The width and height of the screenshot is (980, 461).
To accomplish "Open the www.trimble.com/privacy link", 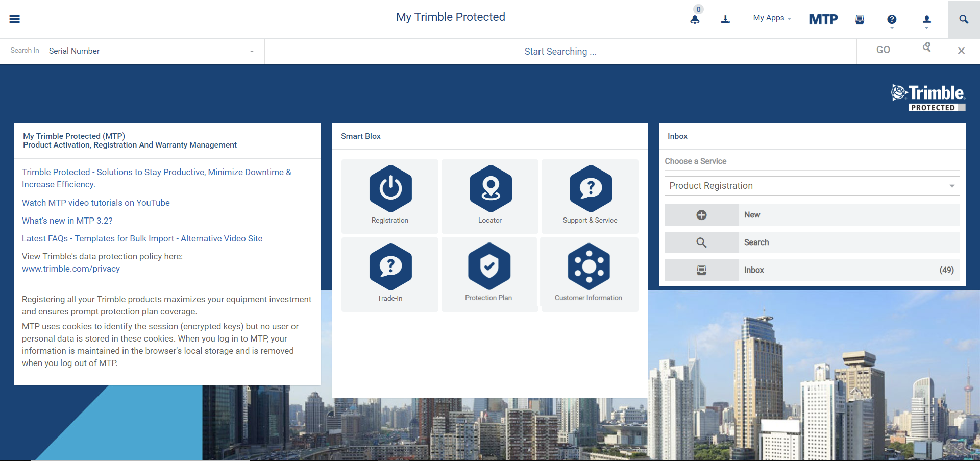I will (70, 269).
